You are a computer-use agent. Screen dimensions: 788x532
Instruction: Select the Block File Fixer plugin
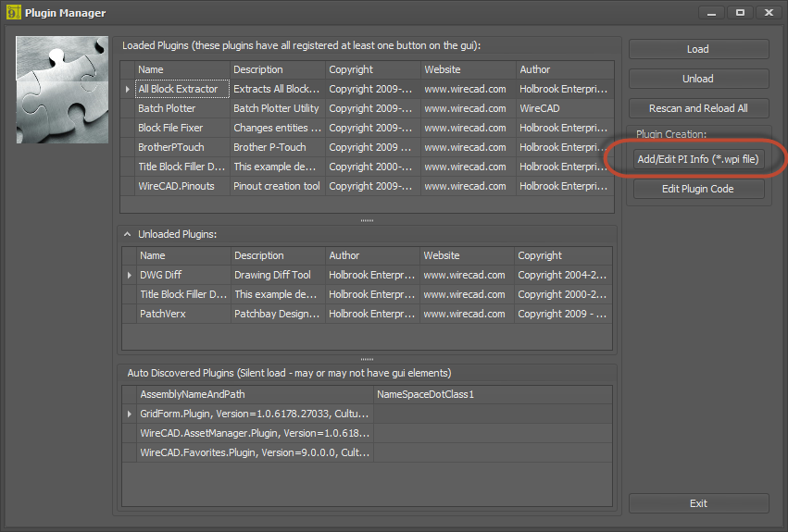(x=182, y=128)
